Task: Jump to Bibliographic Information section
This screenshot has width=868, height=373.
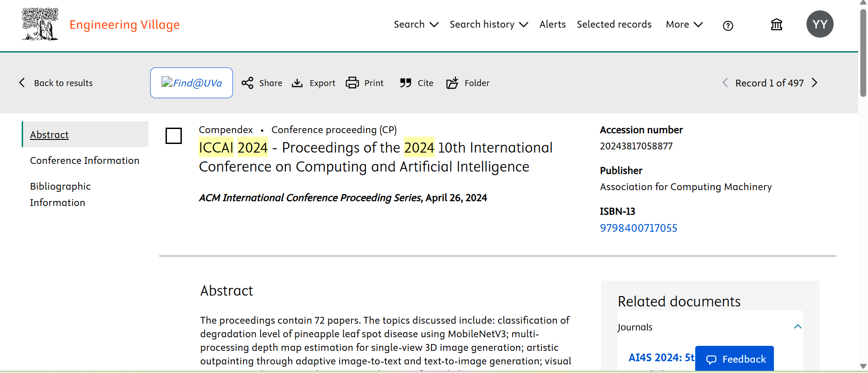Action: coord(61,194)
